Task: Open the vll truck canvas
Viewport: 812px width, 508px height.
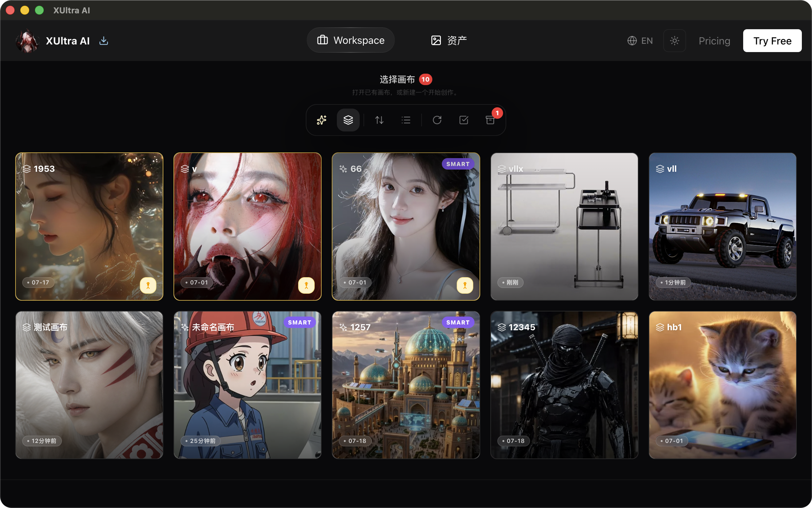Action: pyautogui.click(x=723, y=226)
